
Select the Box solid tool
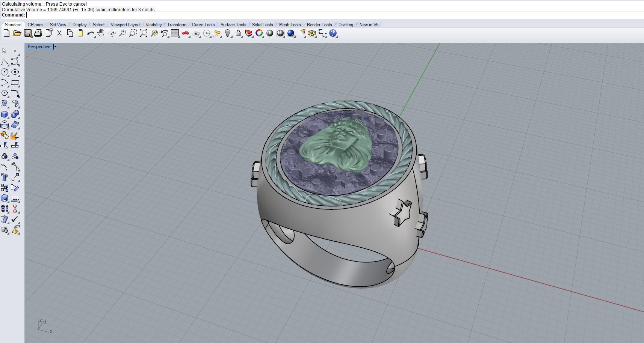click(5, 114)
